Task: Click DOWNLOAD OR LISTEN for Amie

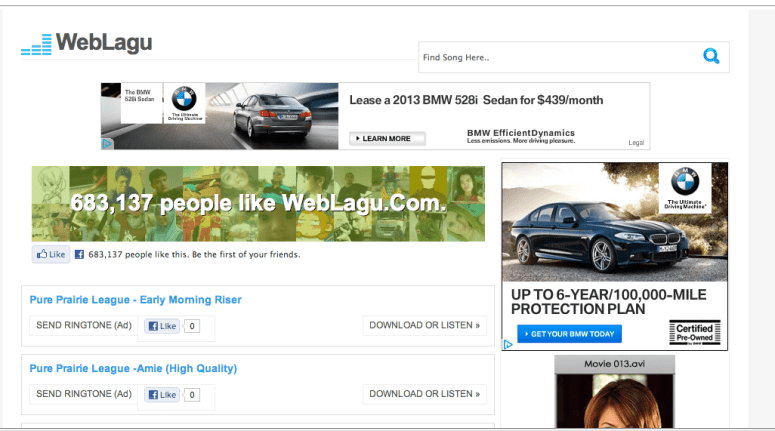Action: pyautogui.click(x=425, y=394)
